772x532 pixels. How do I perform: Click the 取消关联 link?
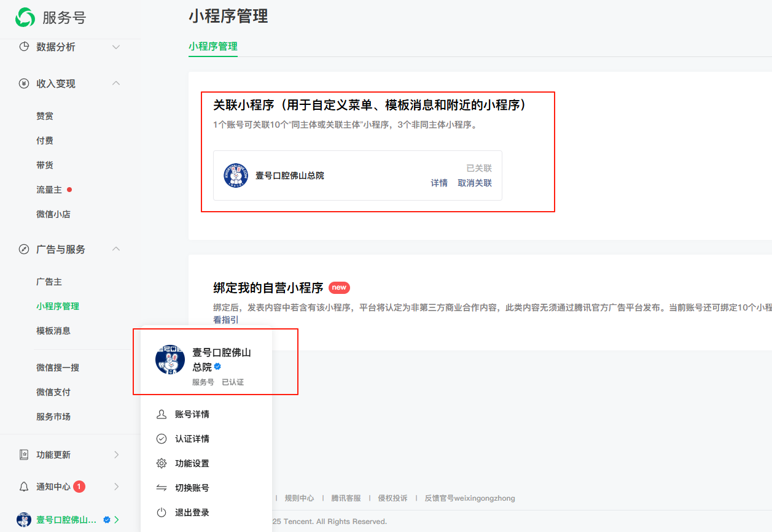pos(475,183)
